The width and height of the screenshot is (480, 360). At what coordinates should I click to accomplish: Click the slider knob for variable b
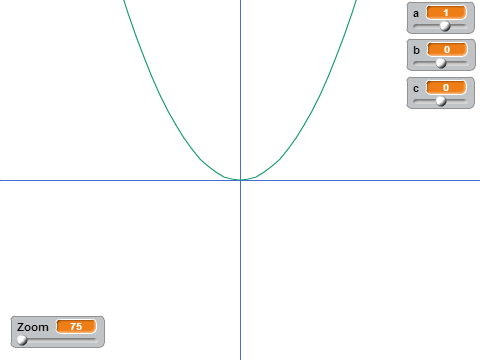pyautogui.click(x=441, y=63)
